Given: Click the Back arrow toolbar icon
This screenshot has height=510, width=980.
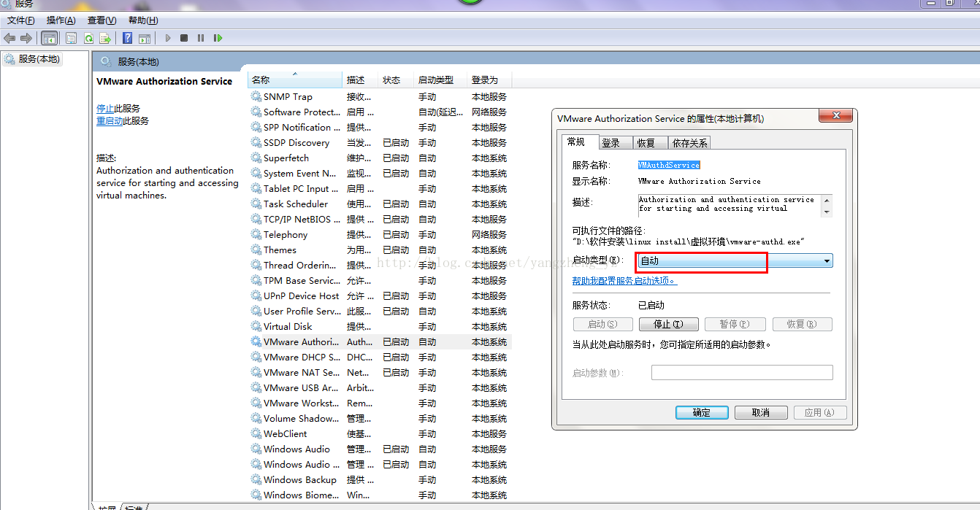Looking at the screenshot, I should (x=9, y=38).
